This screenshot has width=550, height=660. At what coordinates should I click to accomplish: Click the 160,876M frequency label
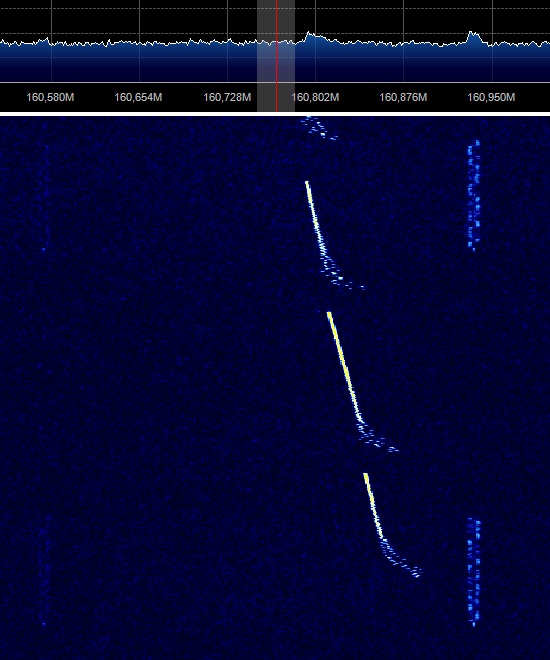pos(403,97)
